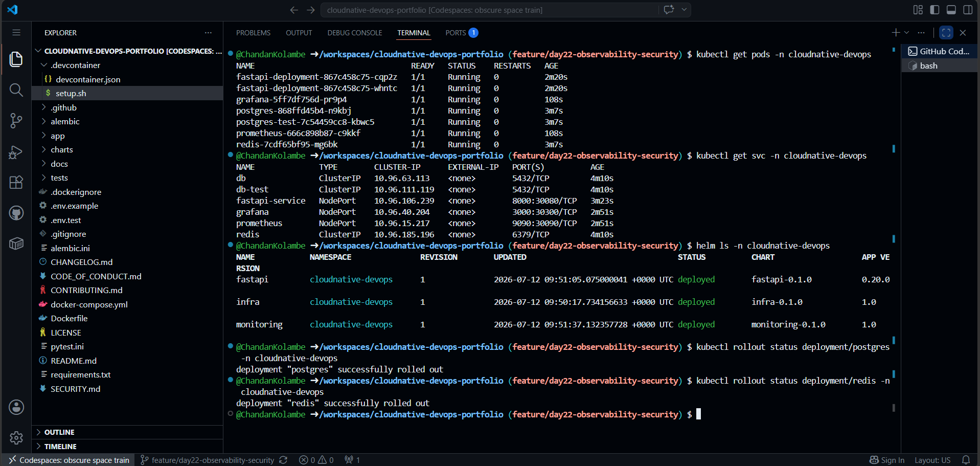Open the Accounts icon in activity bar
The image size is (980, 466).
point(16,407)
